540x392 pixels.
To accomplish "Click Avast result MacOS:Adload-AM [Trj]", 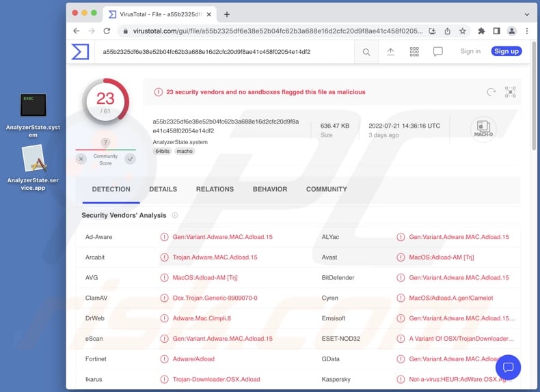I will point(441,257).
